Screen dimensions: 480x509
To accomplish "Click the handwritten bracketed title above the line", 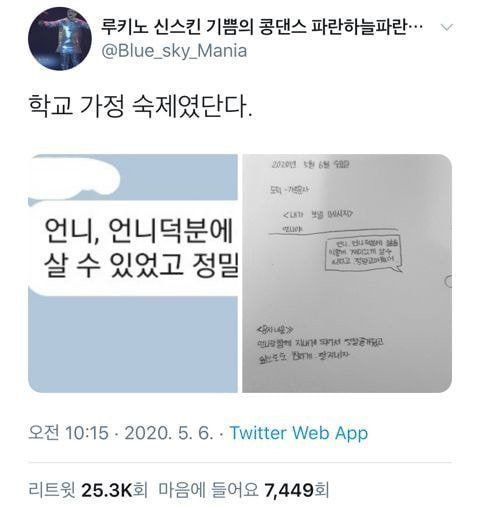I will 318,214.
